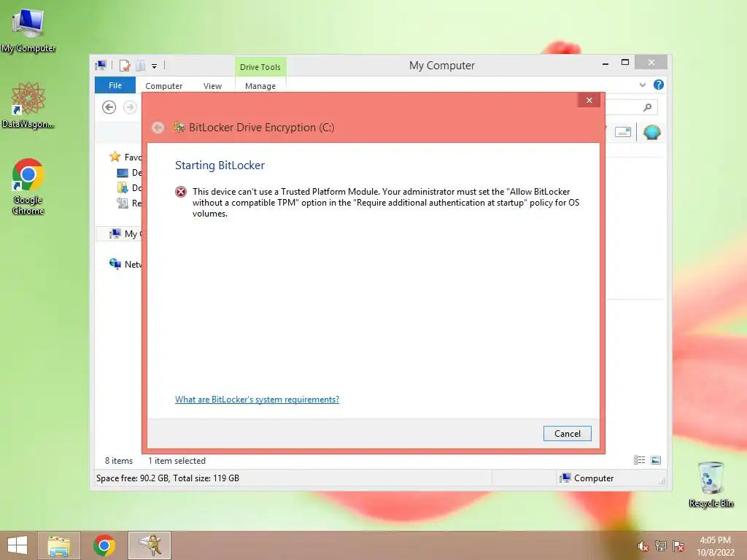The width and height of the screenshot is (747, 560).
Task: Click the Properties quick access icon
Action: click(125, 66)
